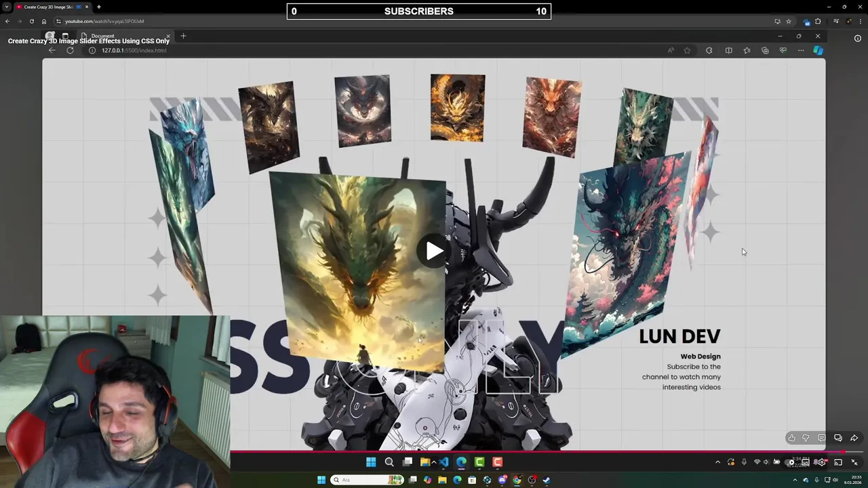
Task: Expand hidden system tray icons chevron
Action: (796, 480)
